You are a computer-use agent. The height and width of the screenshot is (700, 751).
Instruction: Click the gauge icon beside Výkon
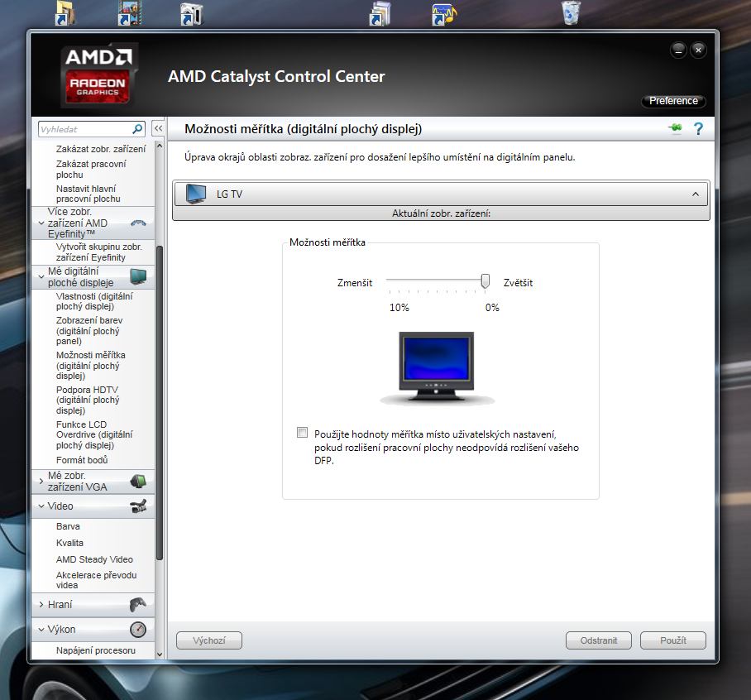[138, 629]
